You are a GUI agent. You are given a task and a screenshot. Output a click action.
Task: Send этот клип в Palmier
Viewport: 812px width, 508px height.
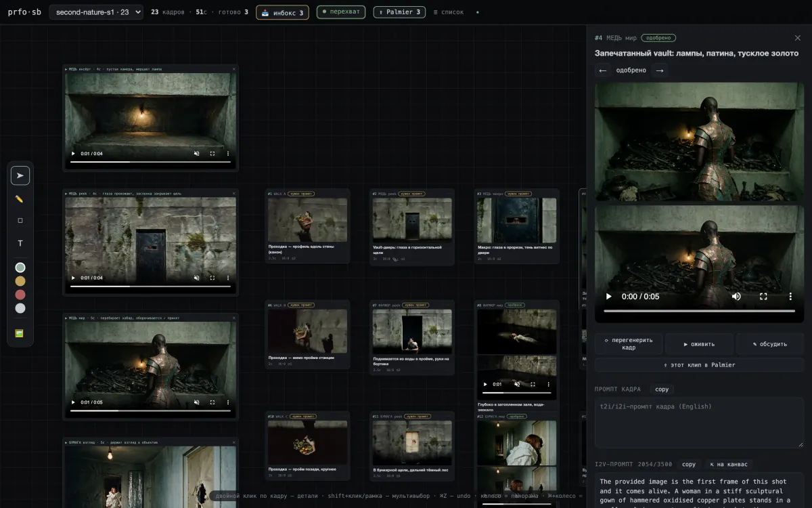[700, 365]
